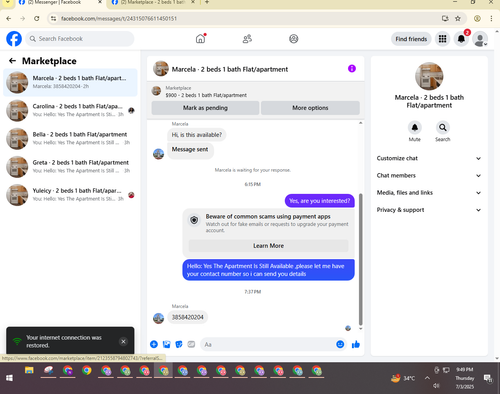The height and width of the screenshot is (394, 500).
Task: Open File Explorer from the taskbar
Action: [x=29, y=371]
